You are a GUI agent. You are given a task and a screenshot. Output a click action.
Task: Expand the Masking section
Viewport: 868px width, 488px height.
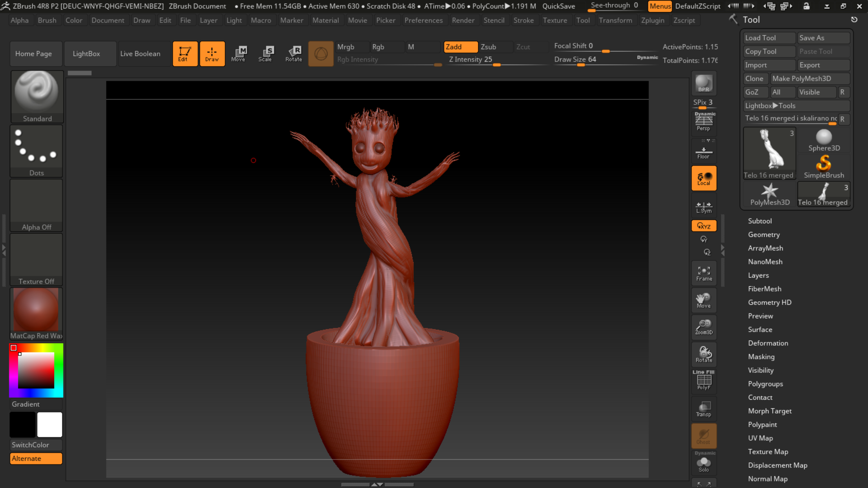click(761, 357)
